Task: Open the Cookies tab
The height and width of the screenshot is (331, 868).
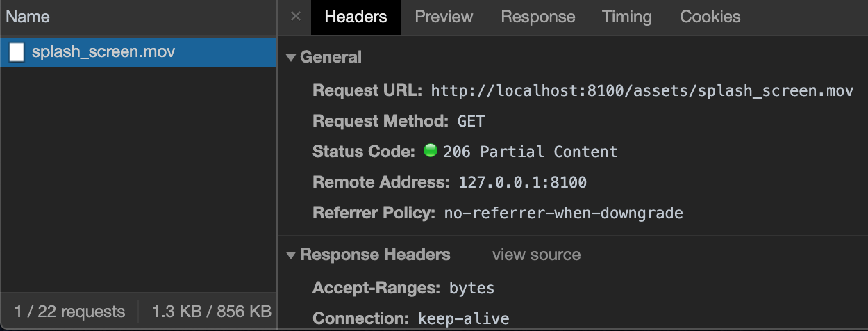Action: (x=710, y=17)
